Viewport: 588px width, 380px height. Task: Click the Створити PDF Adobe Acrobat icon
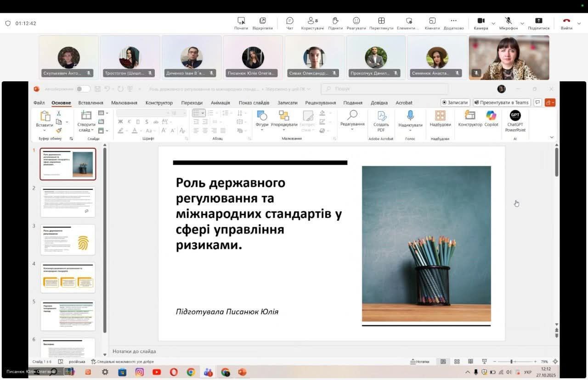pyautogui.click(x=381, y=116)
